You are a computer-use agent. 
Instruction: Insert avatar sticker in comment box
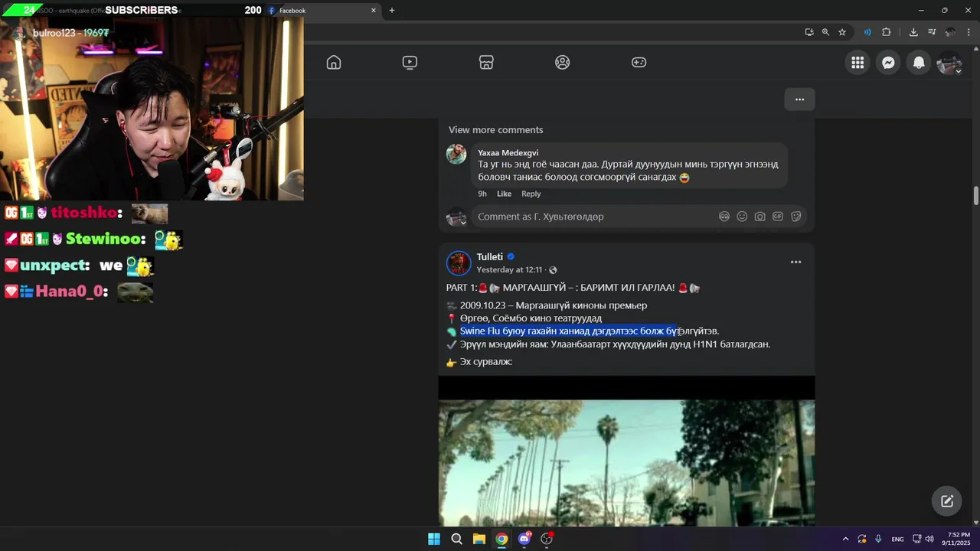coord(724,217)
